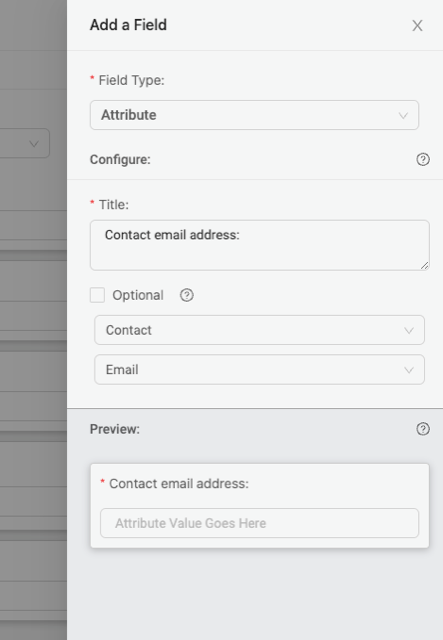443x640 pixels.
Task: Enable the Optional checkbox
Action: click(97, 295)
